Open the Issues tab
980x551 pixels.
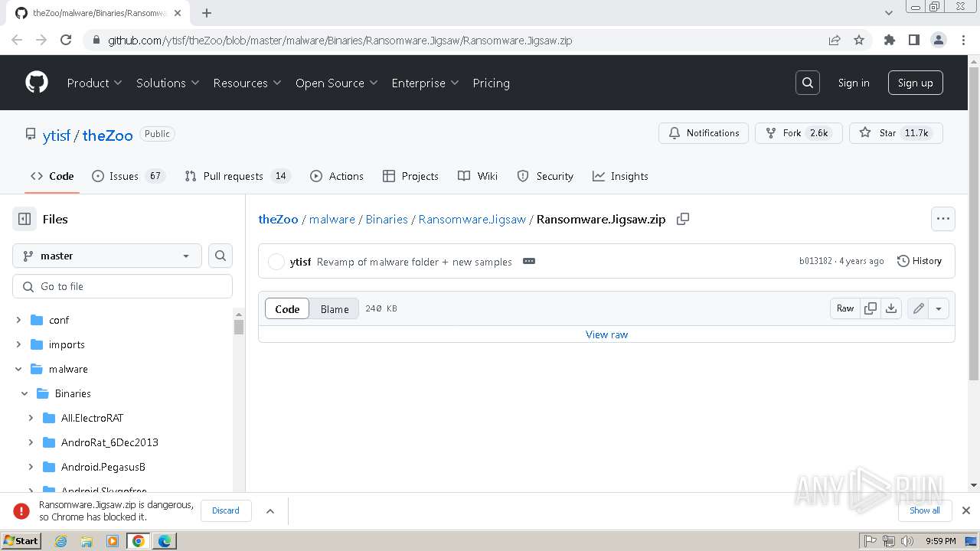128,176
